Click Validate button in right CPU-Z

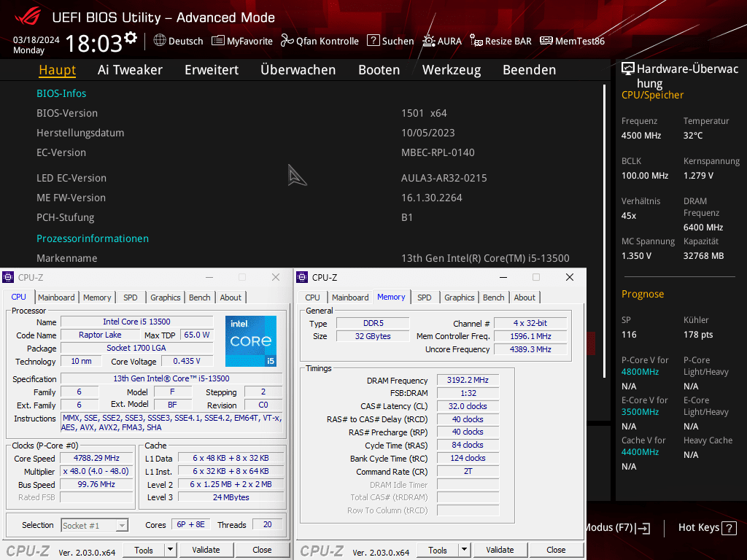click(x=500, y=550)
